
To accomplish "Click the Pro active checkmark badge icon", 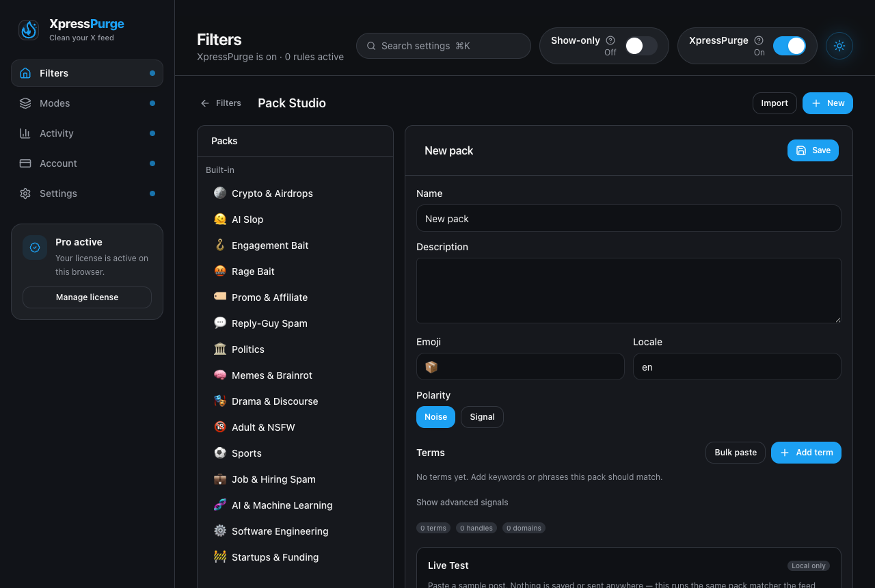I will (35, 248).
